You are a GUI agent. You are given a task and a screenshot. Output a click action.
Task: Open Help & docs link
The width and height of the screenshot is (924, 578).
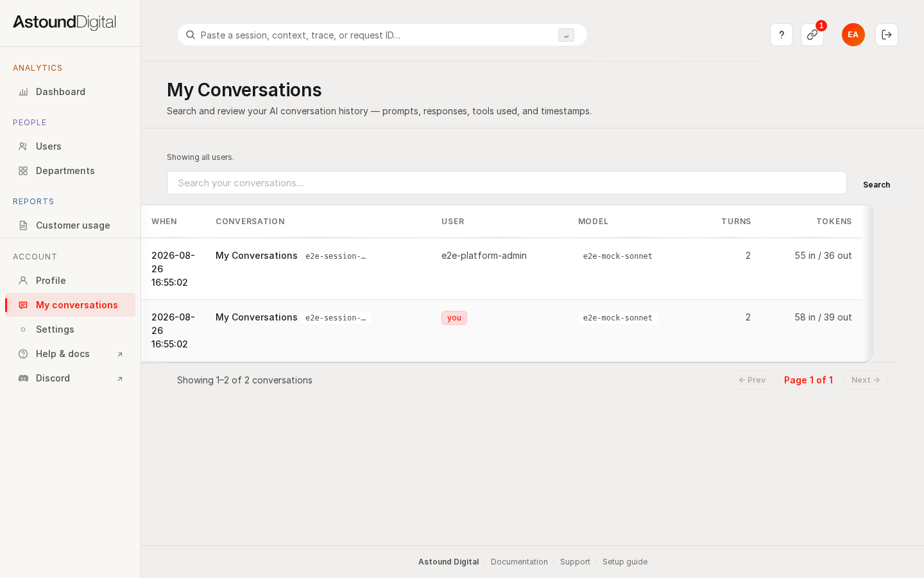[71, 354]
